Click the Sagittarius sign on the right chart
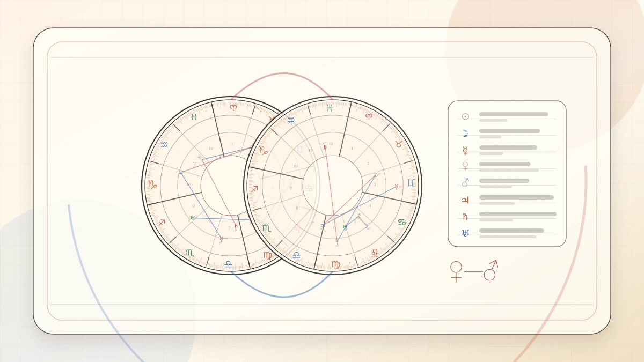This screenshot has width=644, height=362. [254, 189]
